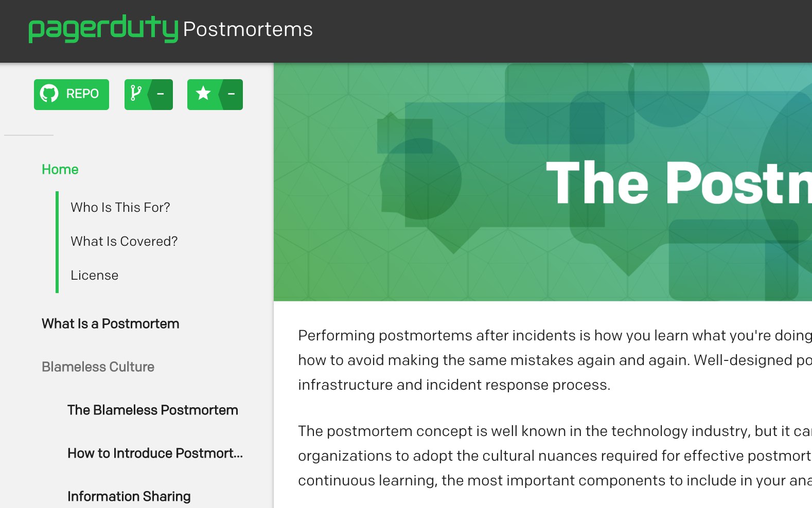812x508 pixels.
Task: Jump to What Is Covered? section
Action: 124,241
